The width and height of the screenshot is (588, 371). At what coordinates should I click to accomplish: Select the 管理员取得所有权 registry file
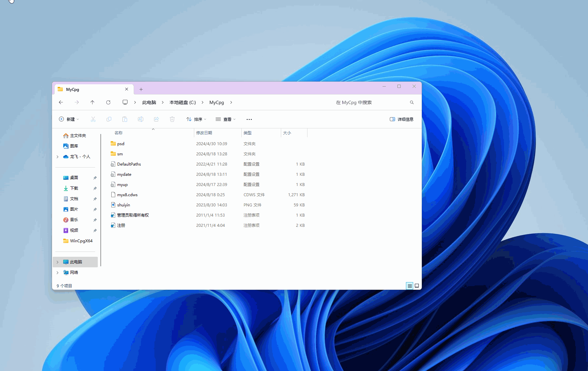tap(208, 215)
